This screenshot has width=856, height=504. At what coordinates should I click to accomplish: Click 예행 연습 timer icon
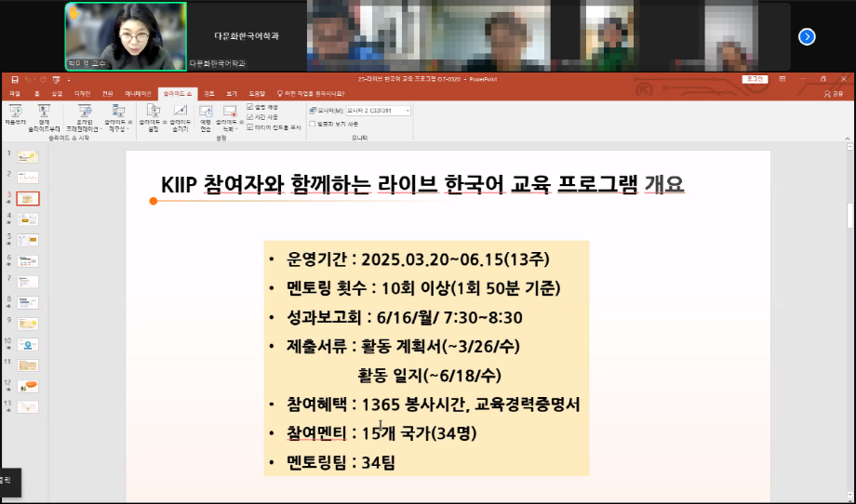tap(206, 118)
